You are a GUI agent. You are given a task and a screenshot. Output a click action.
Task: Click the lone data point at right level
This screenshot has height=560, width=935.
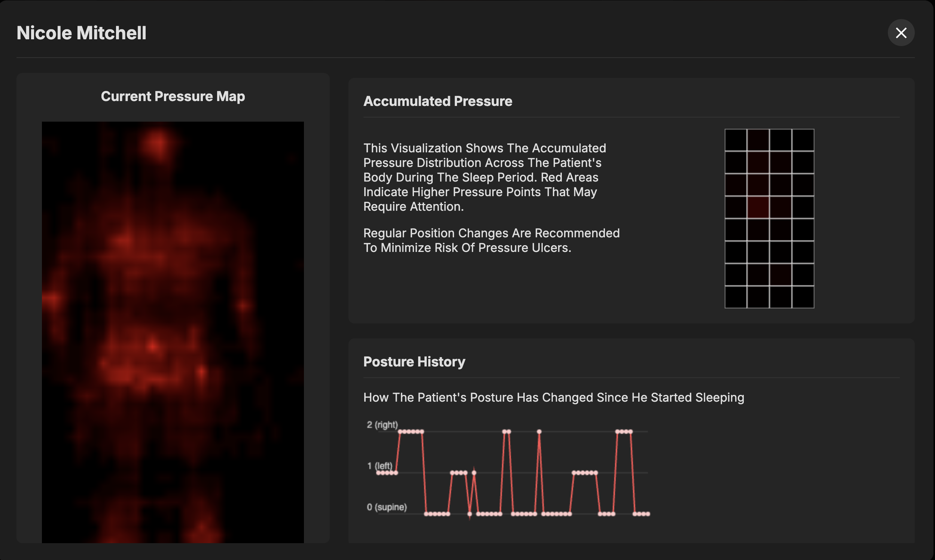(x=539, y=431)
